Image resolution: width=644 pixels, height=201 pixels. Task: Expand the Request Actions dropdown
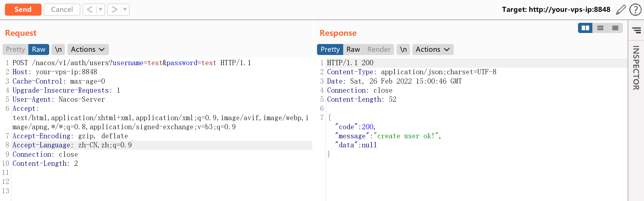point(88,49)
